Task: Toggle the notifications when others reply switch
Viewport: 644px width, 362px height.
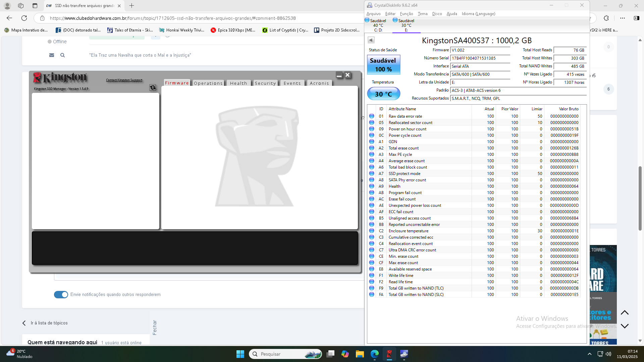Action: pos(61,294)
